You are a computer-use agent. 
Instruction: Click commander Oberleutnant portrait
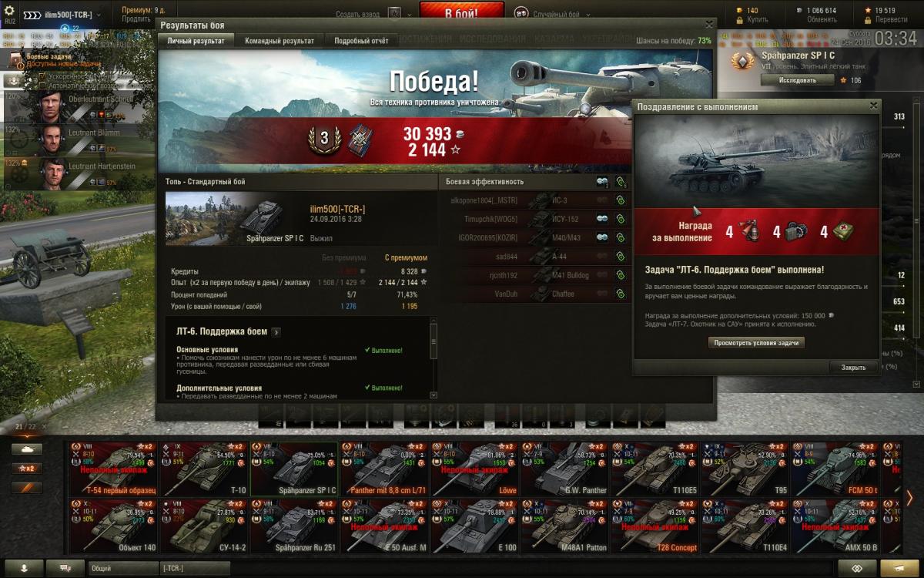(50, 108)
